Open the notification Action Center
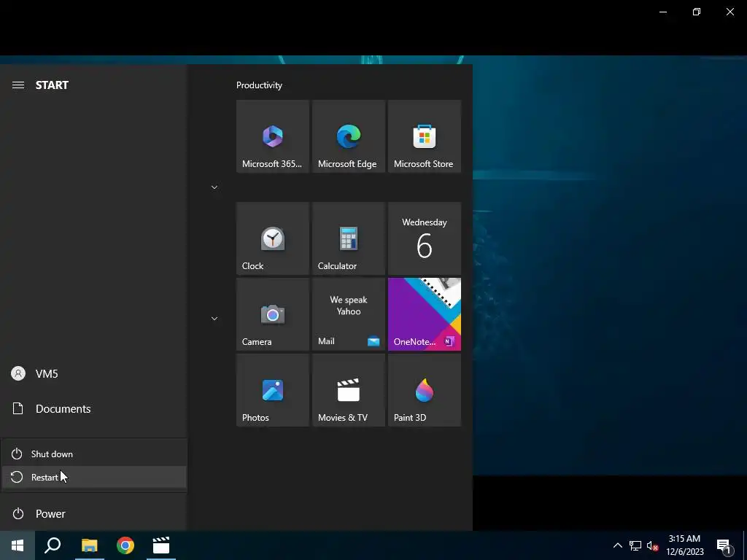 (724, 545)
